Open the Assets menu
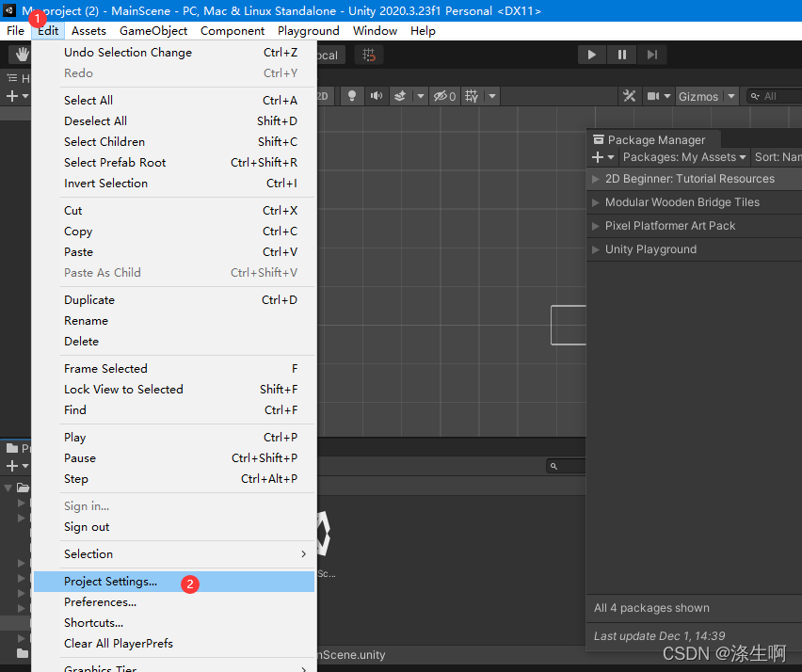Viewport: 802px width, 672px height. pyautogui.click(x=88, y=31)
